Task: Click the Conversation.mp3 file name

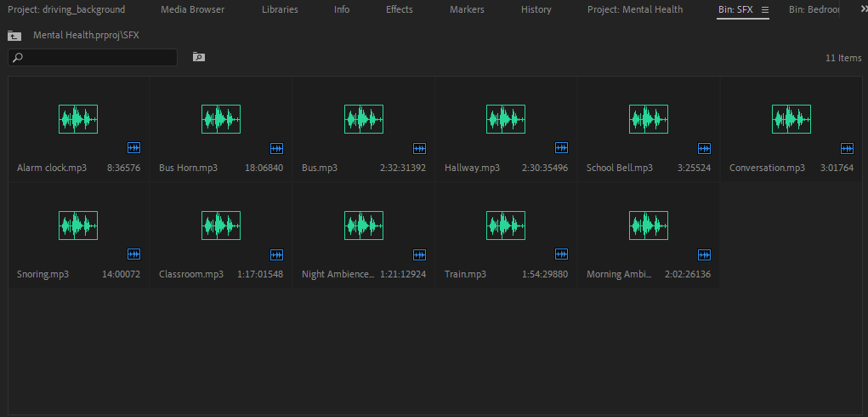Action: [767, 168]
